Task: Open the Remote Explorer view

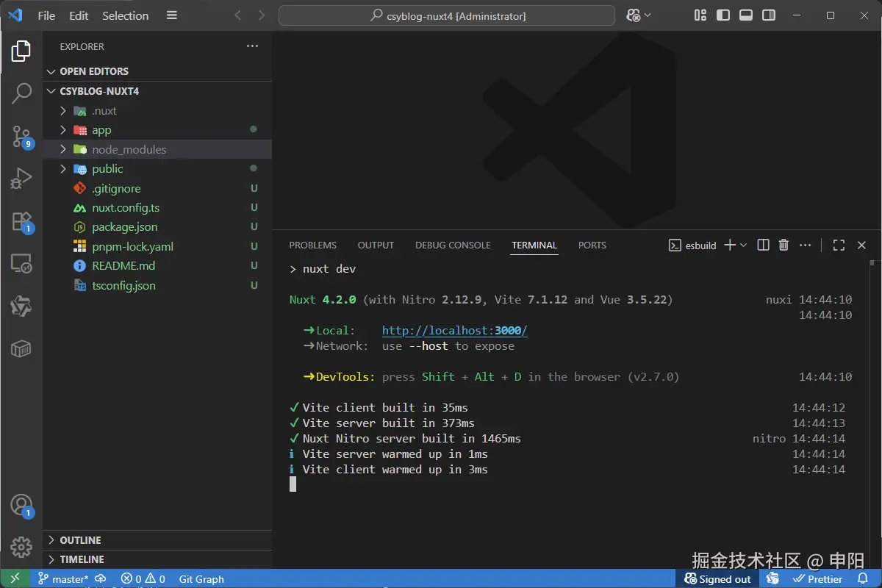Action: 21,263
